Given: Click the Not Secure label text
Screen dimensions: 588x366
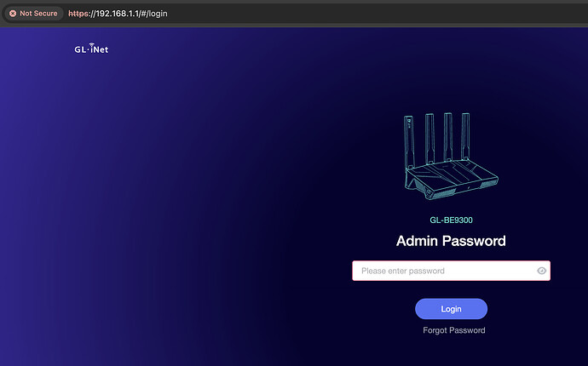Looking at the screenshot, I should coord(38,14).
